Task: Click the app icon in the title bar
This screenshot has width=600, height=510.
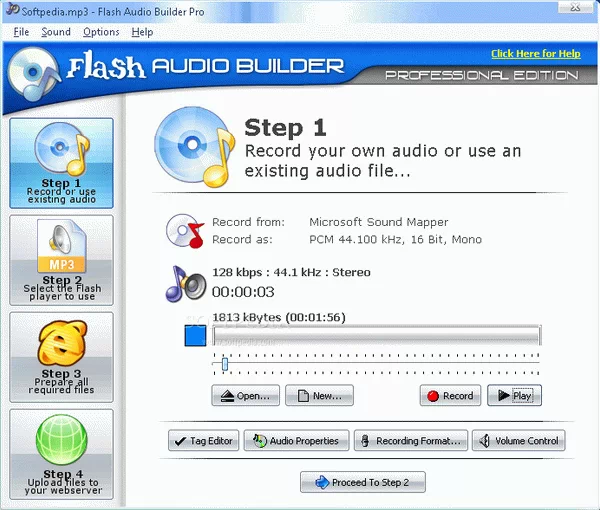Action: [x=13, y=9]
